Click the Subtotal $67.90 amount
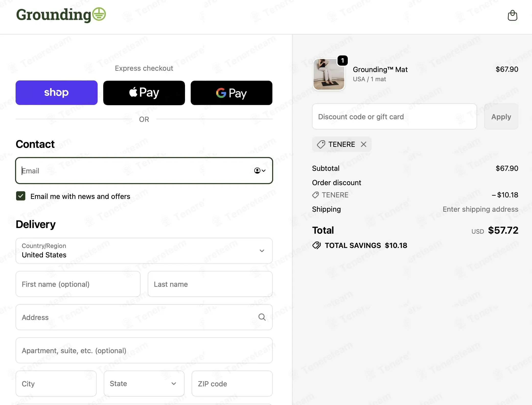The width and height of the screenshot is (532, 405). pos(507,168)
